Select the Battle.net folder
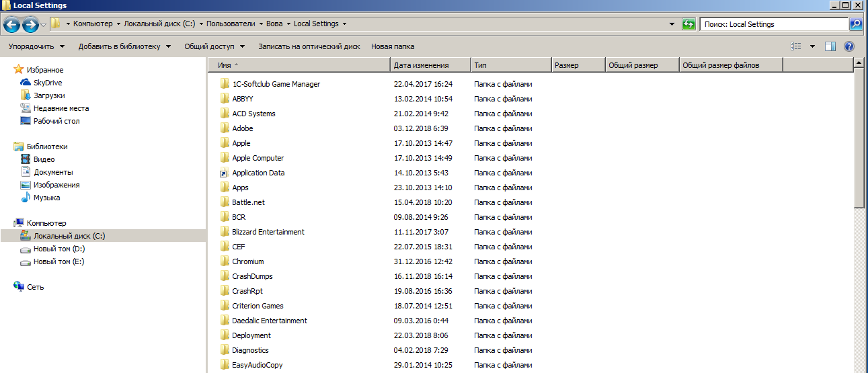 coord(248,202)
